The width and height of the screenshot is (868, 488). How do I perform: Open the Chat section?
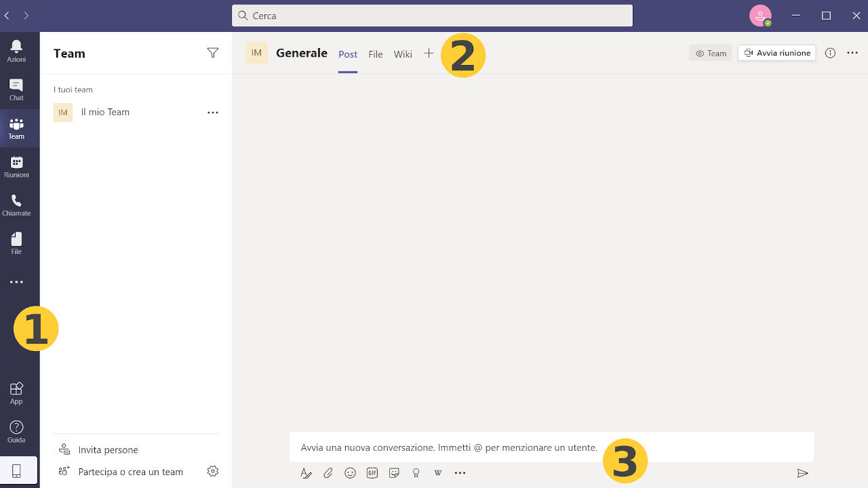coord(16,89)
